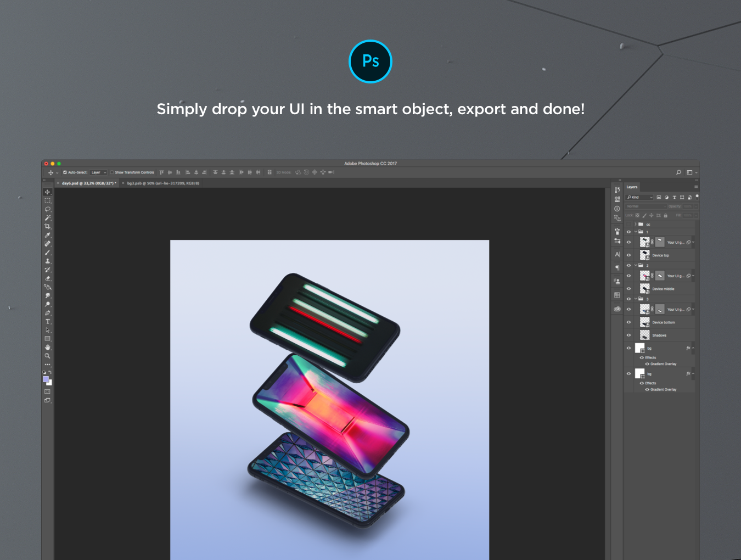Select the Lasso tool
Screen dimensions: 741x560
[48, 209]
